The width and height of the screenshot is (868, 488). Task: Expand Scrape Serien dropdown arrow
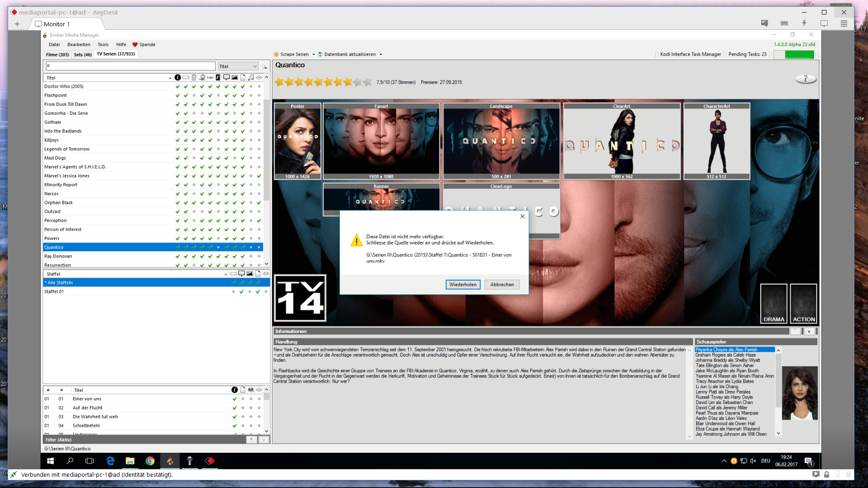[x=313, y=54]
